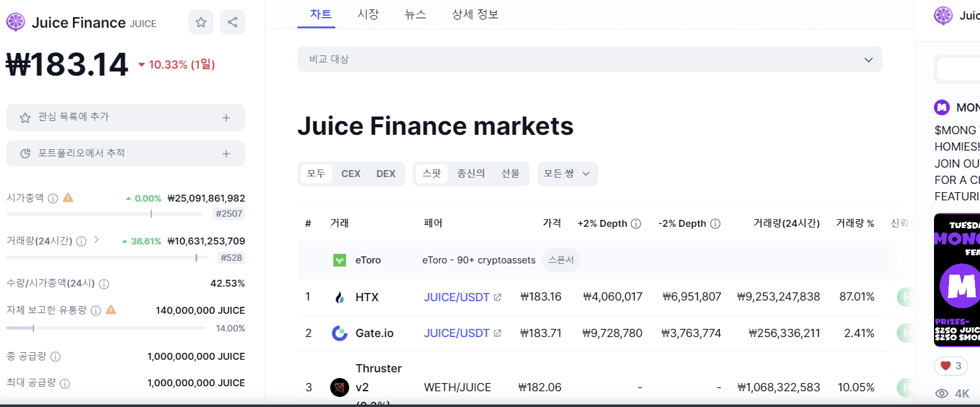
Task: Click the search input in right panel
Action: point(958,69)
